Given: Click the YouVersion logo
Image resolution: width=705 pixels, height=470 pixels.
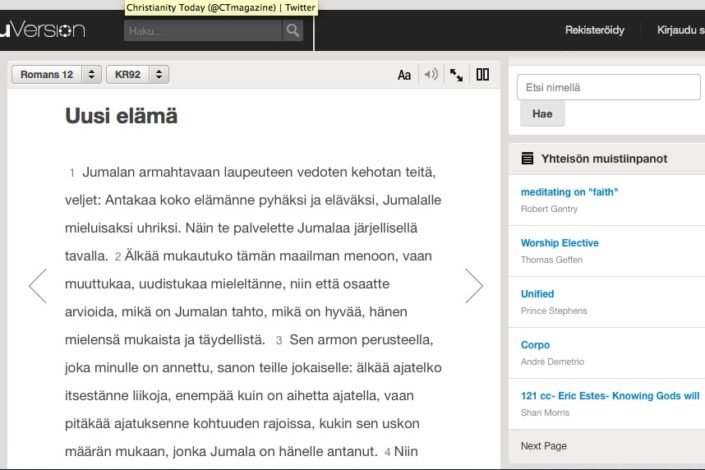Looking at the screenshot, I should pos(42,30).
